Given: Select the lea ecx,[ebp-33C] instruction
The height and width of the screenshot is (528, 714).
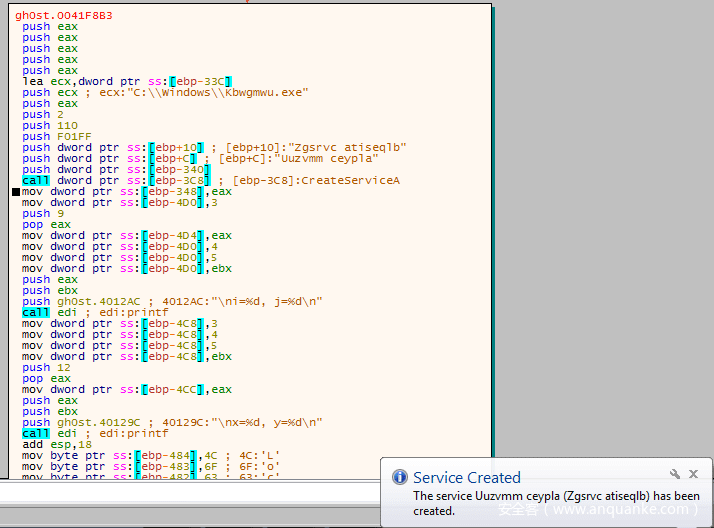Looking at the screenshot, I should [x=127, y=82].
